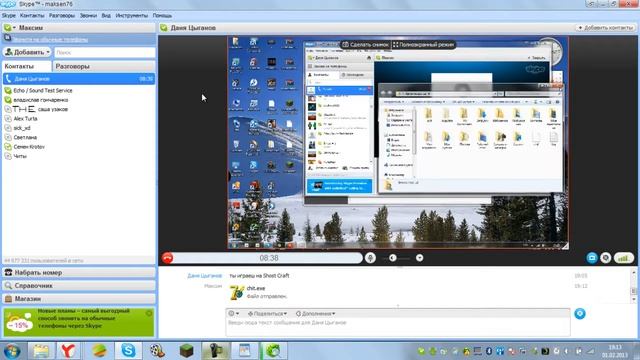This screenshot has width=640, height=360.
Task: Open Windows Start menu
Action: (x=12, y=351)
